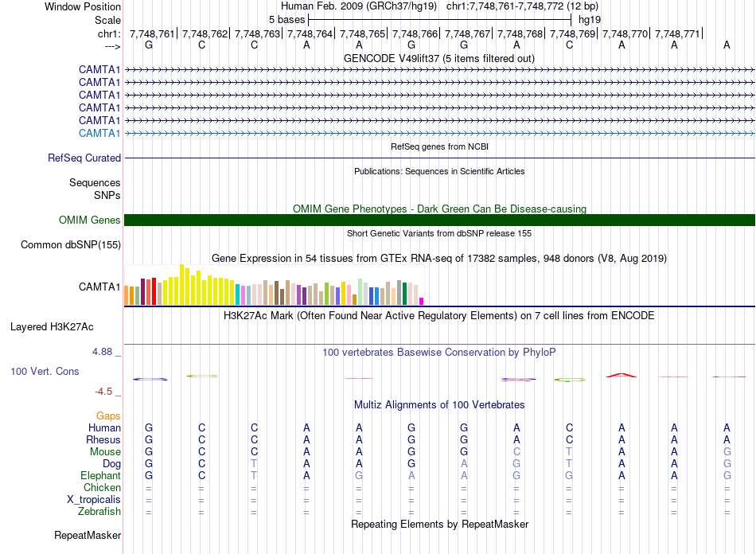Click the first CAMTA1 transcript arrow line
Screen dimensions: 756x554
point(439,69)
